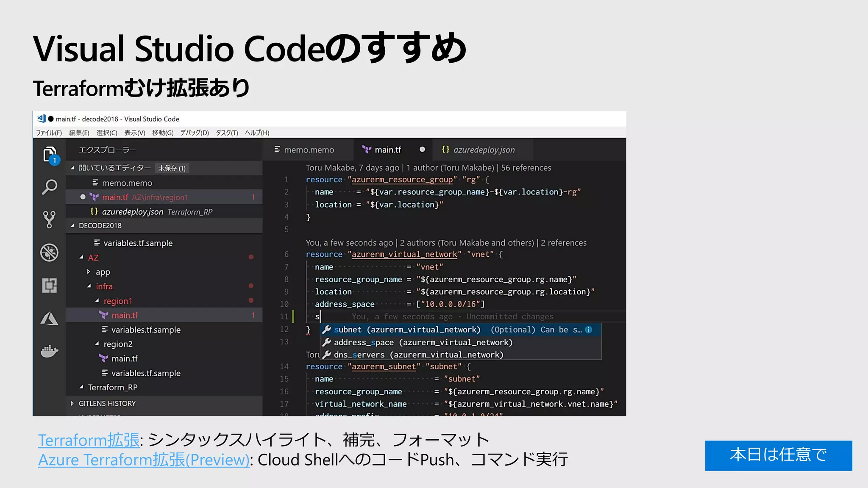Click the 本日は任意で blue button

tap(779, 455)
